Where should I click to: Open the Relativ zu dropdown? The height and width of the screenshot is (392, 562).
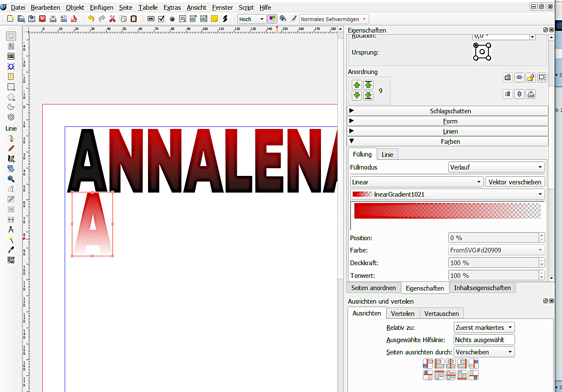tap(484, 328)
